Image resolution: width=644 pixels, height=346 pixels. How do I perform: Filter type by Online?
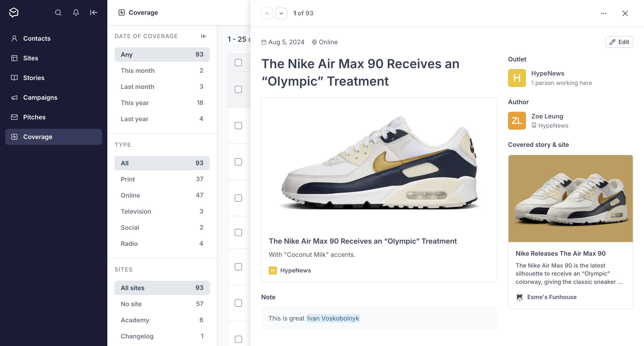(162, 195)
